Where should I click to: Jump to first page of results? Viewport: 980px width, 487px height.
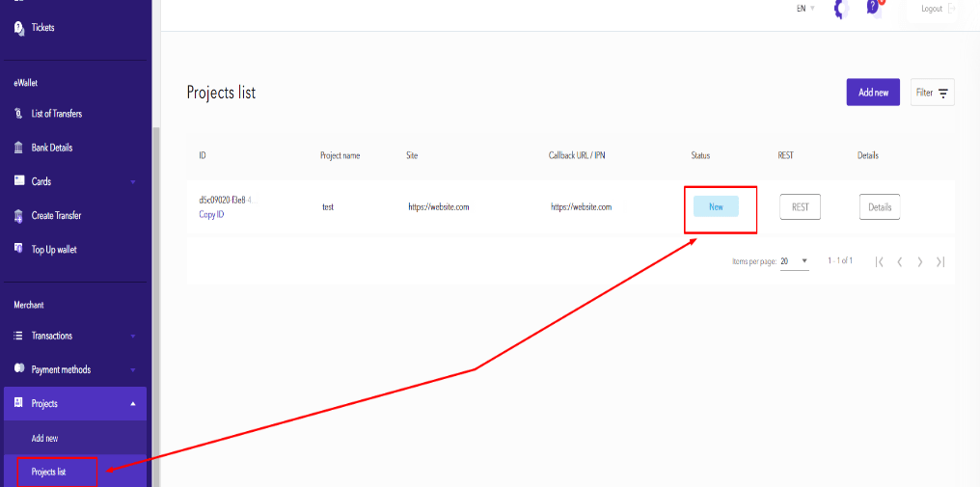(x=879, y=261)
